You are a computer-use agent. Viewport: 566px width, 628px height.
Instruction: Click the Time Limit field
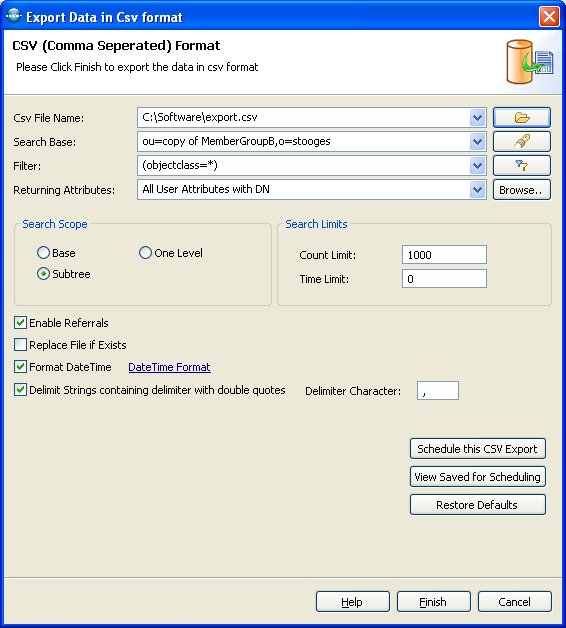(x=444, y=279)
